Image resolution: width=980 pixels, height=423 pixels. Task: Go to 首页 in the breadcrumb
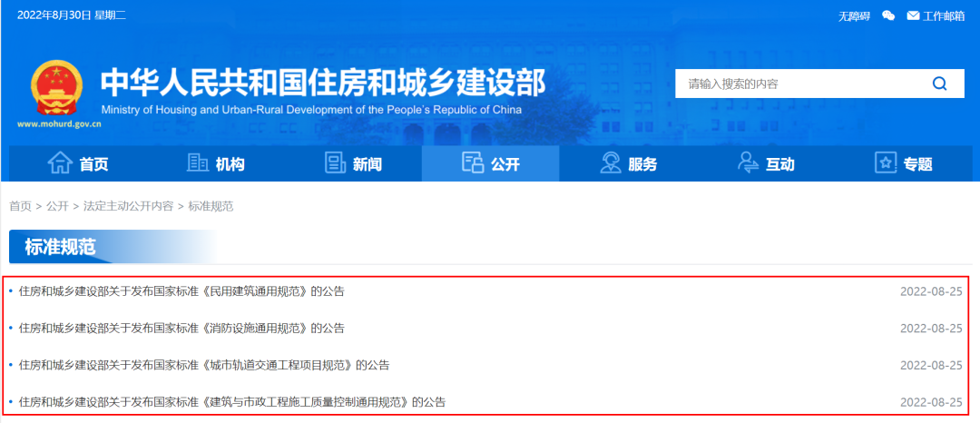[x=20, y=206]
